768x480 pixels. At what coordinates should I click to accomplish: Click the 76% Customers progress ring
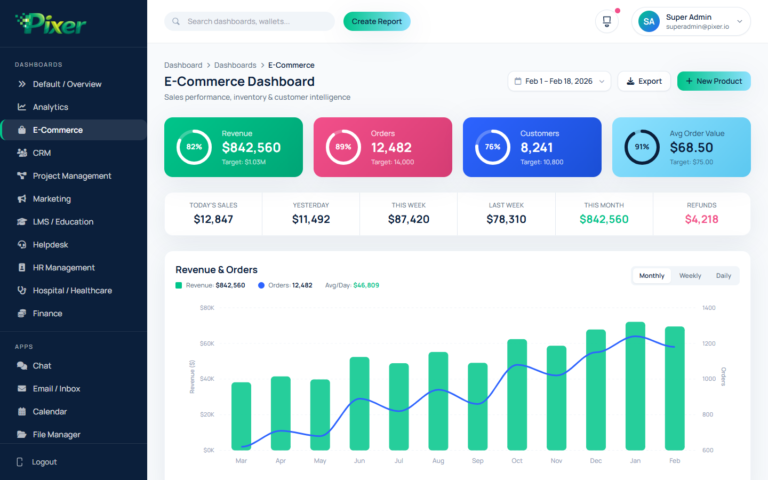(493, 147)
